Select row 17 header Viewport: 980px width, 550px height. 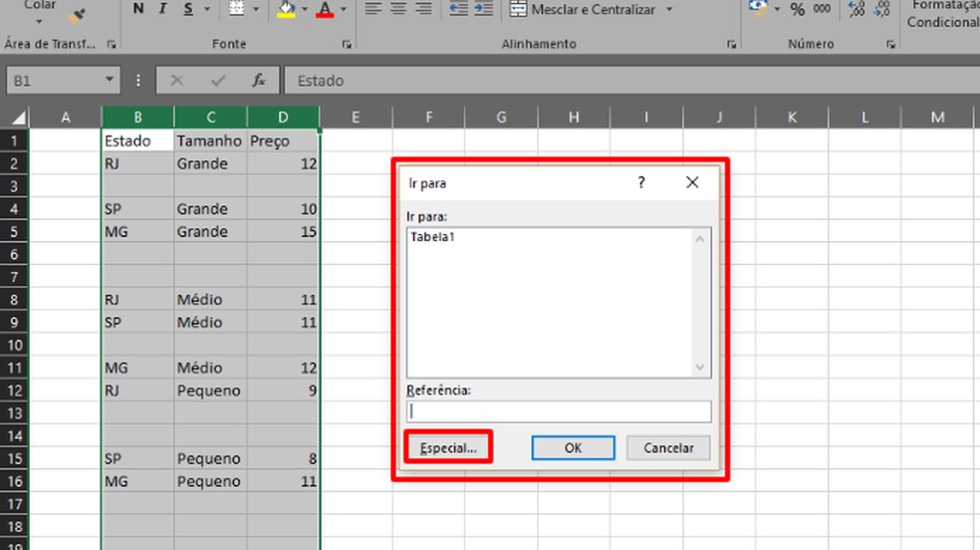14,504
